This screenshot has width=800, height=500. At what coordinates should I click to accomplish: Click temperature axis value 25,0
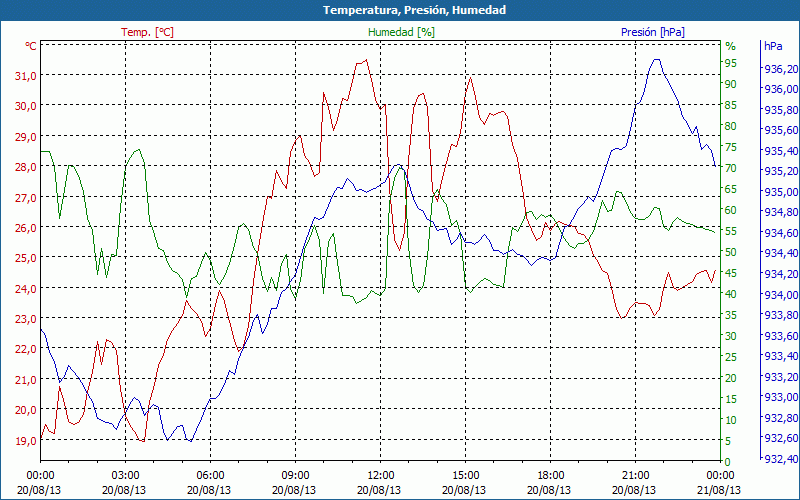point(26,258)
